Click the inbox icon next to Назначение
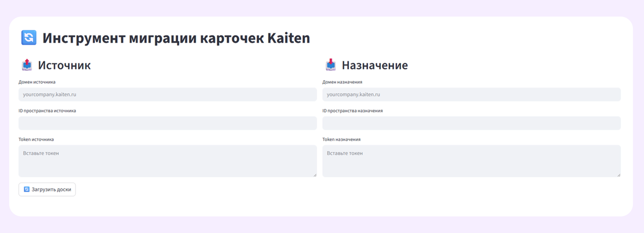Screen dimensions: 644x233 pos(331,65)
